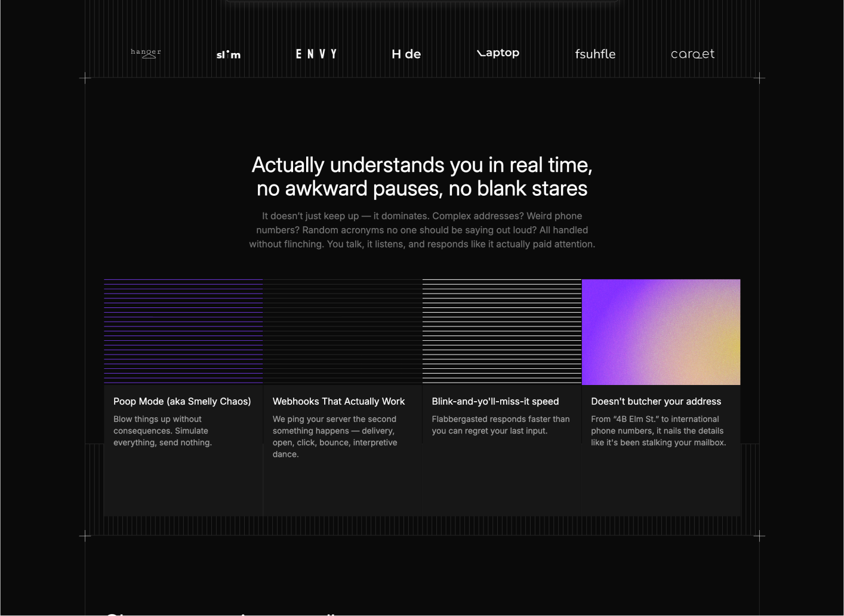Click the caret brand logo
Screen dimensions: 844x616
692,54
